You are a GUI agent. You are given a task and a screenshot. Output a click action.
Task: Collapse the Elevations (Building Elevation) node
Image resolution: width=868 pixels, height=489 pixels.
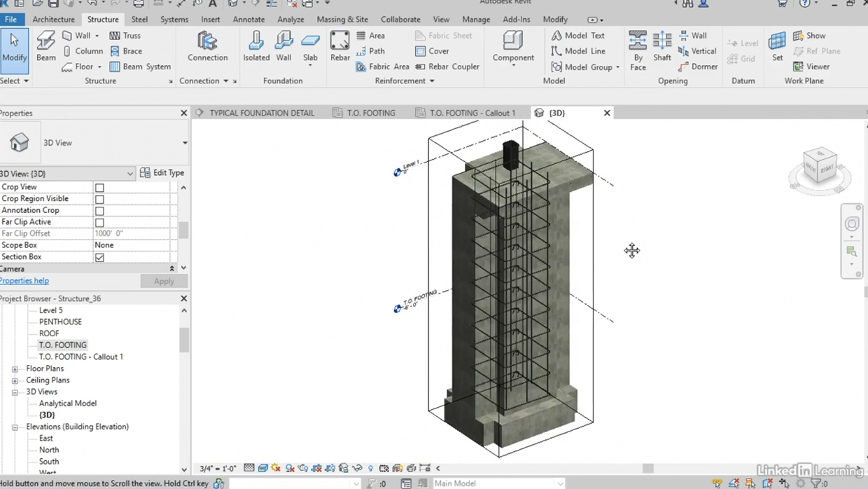point(15,427)
